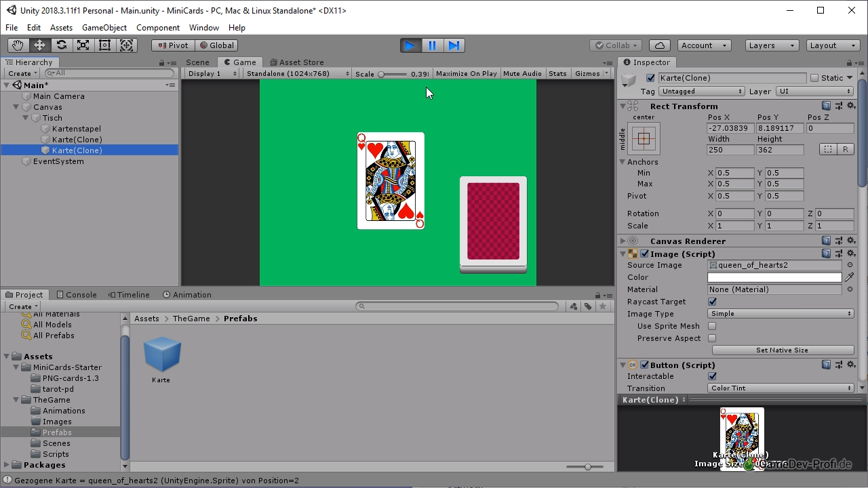The height and width of the screenshot is (488, 868).
Task: Expand the Canvas Renderer component
Action: pyautogui.click(x=623, y=241)
